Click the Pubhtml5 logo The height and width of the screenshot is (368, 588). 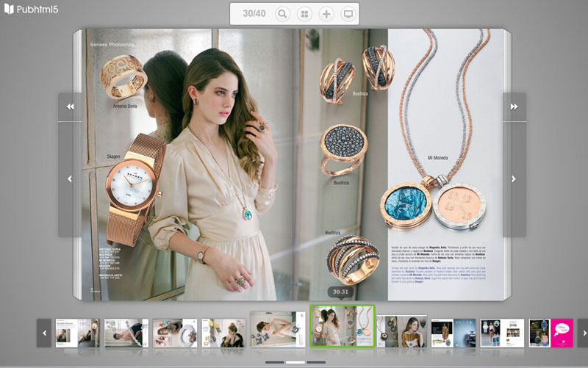[31, 9]
